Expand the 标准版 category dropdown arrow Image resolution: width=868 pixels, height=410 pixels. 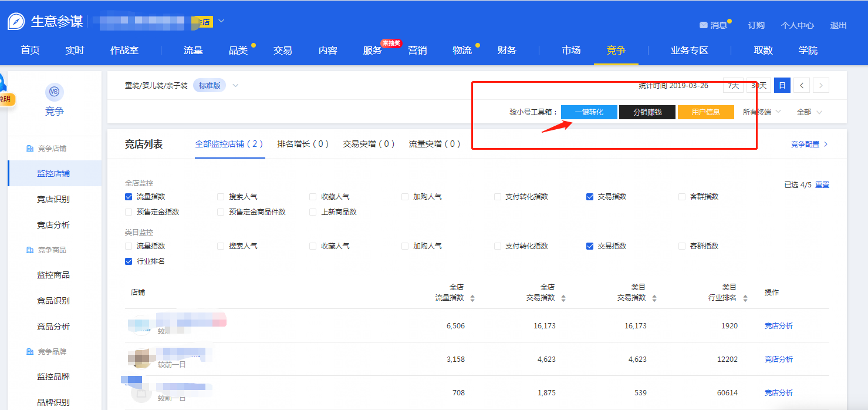click(235, 86)
